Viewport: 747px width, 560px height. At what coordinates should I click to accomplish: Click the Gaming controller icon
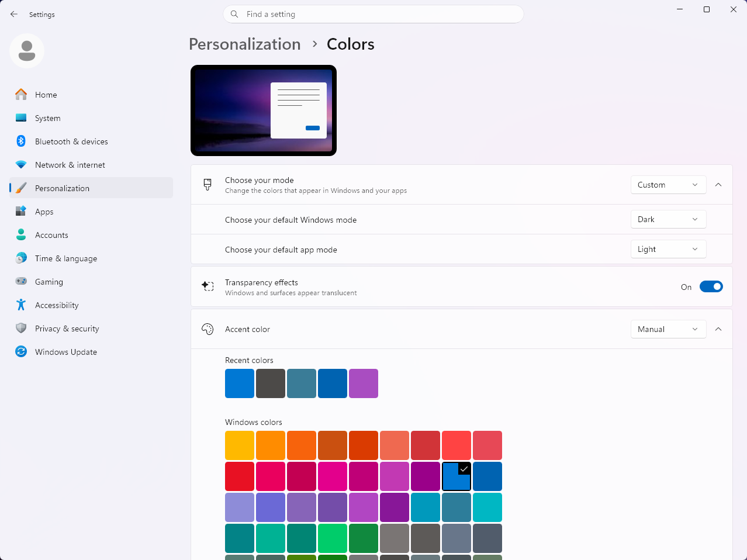click(x=21, y=281)
